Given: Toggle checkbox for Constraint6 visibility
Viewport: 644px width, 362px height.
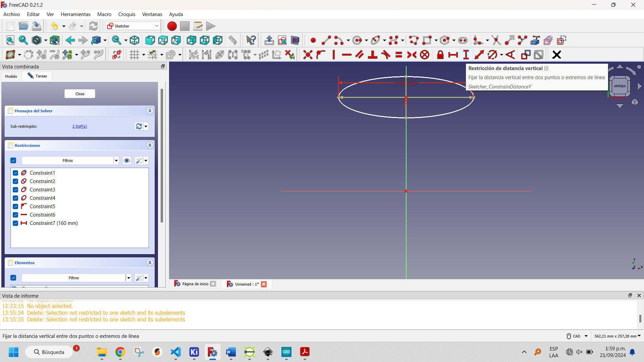Looking at the screenshot, I should point(16,215).
